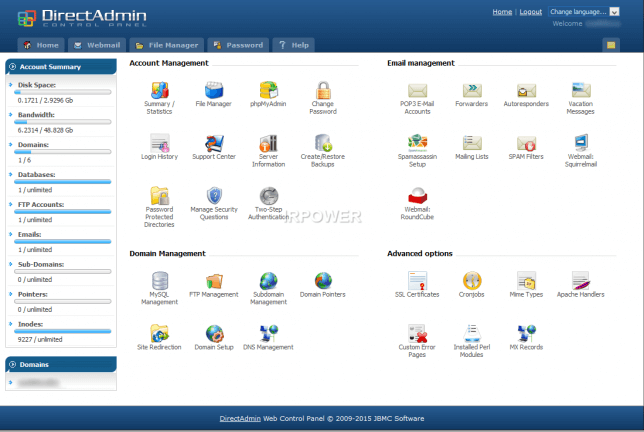The image size is (644, 432).
Task: Open Two-Step Authentication icon
Action: (x=269, y=196)
